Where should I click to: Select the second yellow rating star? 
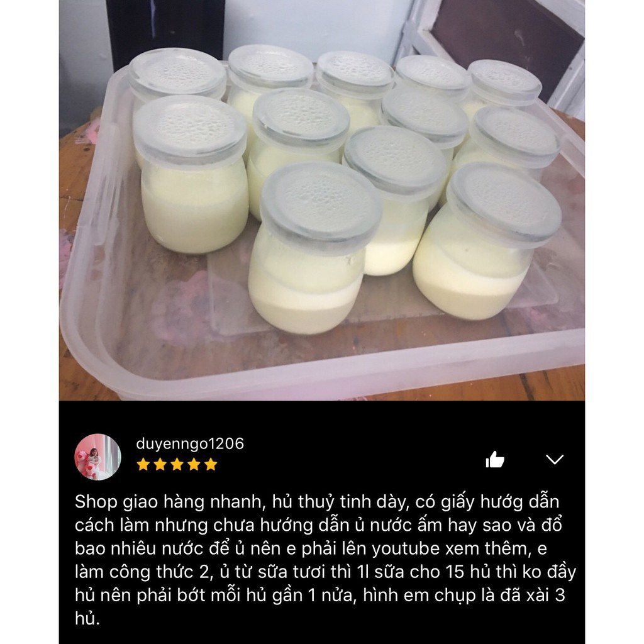coord(160,465)
